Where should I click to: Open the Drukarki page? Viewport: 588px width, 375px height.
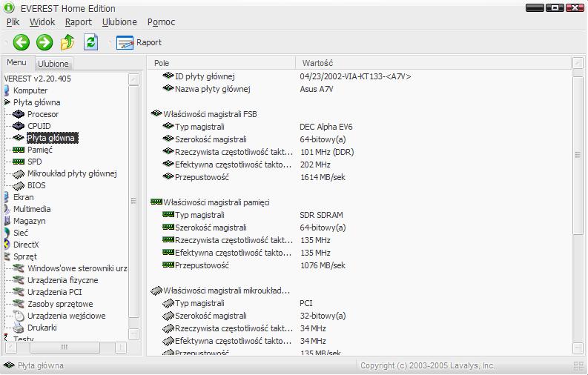[x=42, y=328]
